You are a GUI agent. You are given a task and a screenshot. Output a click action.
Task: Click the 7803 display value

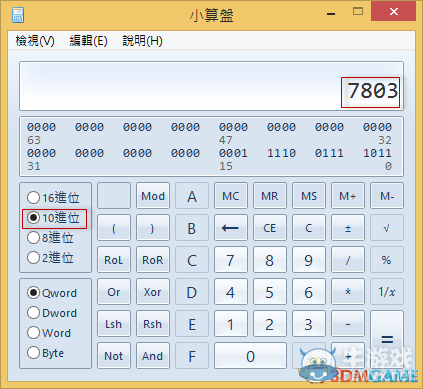[373, 91]
